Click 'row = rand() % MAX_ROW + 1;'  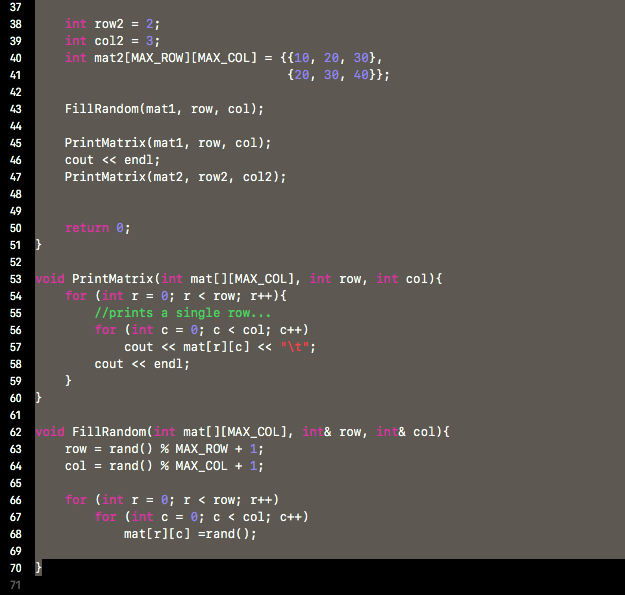[164, 449]
